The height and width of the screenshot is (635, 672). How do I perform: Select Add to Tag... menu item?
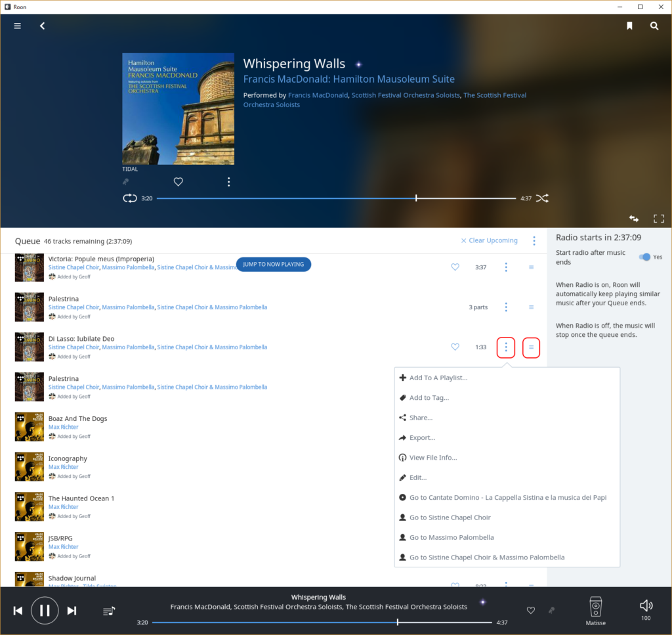507,397
